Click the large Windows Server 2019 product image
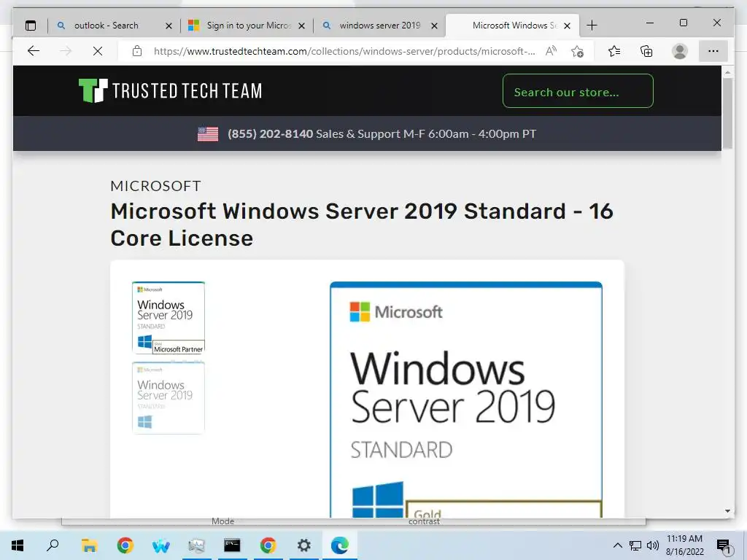The height and width of the screenshot is (560, 747). 466,400
